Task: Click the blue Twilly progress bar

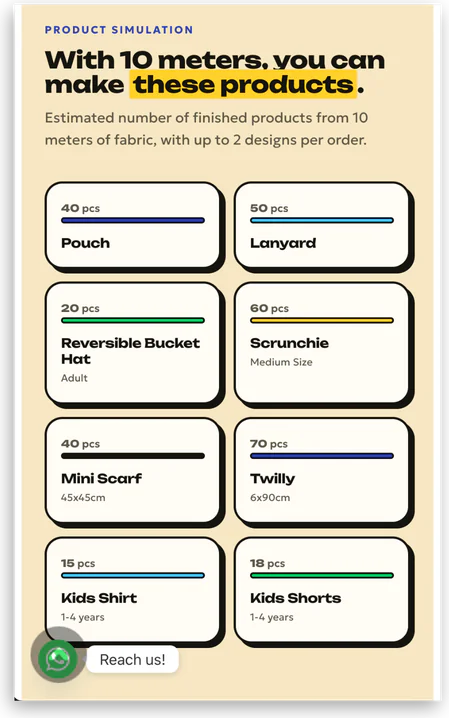Action: click(x=322, y=456)
